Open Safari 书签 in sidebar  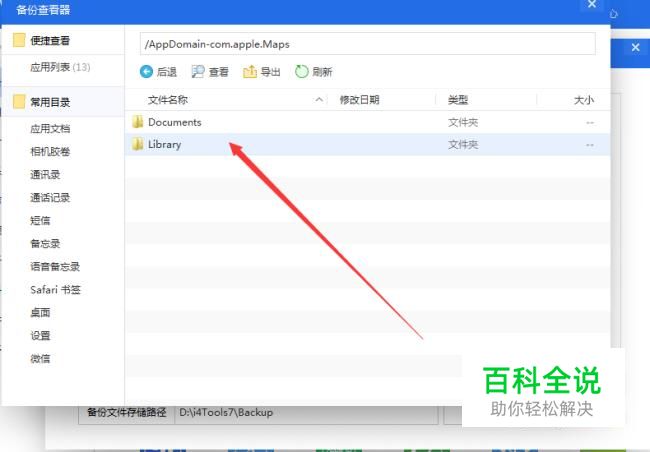[x=56, y=289]
